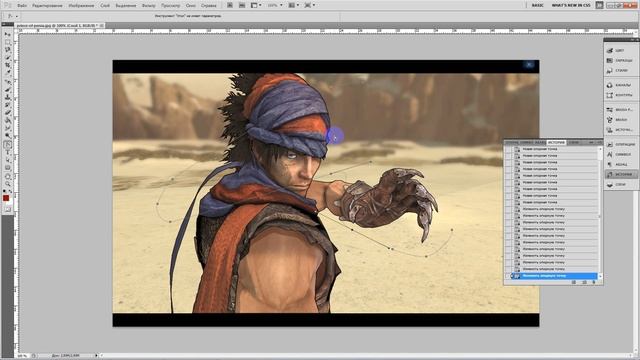The image size is (640, 360).
Task: Select the highlighted last history state
Action: point(554,276)
